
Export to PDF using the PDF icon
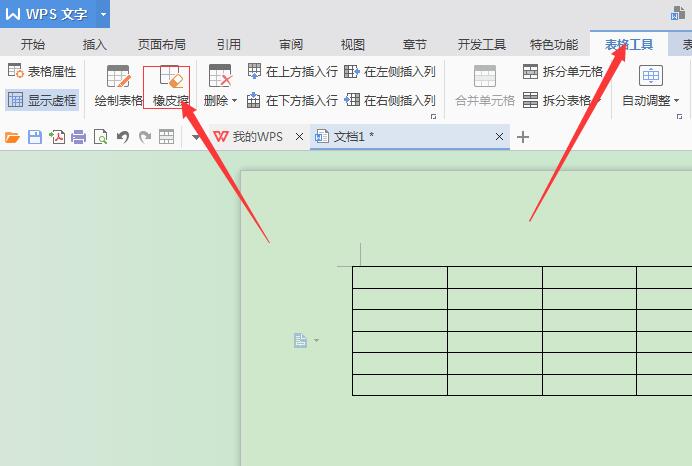tap(57, 137)
